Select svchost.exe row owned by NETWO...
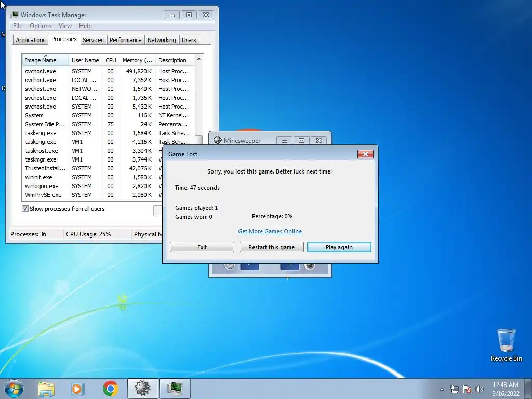 point(108,89)
